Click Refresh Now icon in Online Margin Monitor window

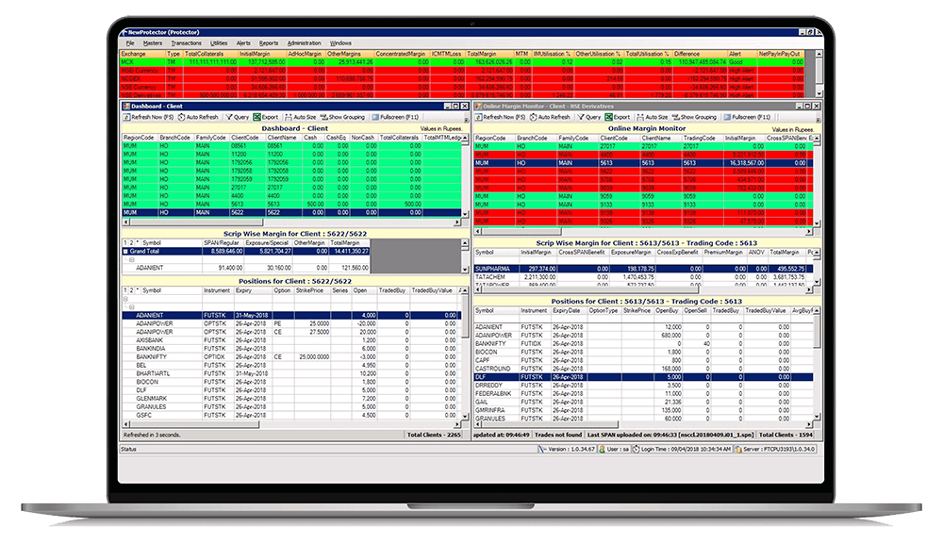point(479,117)
